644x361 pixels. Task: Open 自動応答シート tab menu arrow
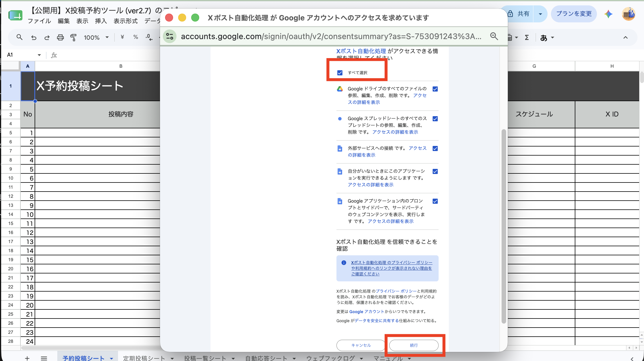click(294, 358)
